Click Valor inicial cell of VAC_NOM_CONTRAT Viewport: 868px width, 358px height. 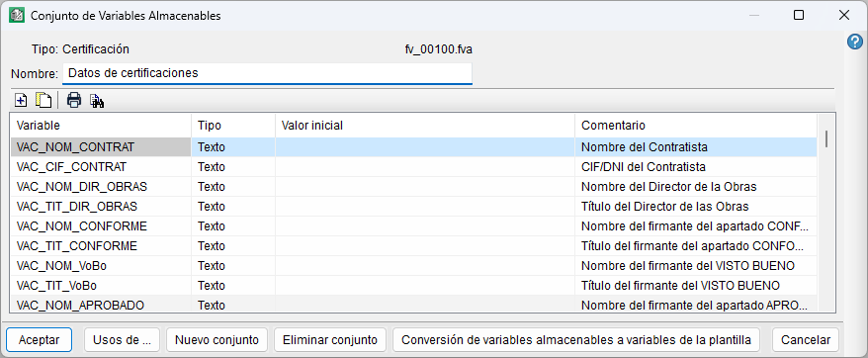coord(425,147)
